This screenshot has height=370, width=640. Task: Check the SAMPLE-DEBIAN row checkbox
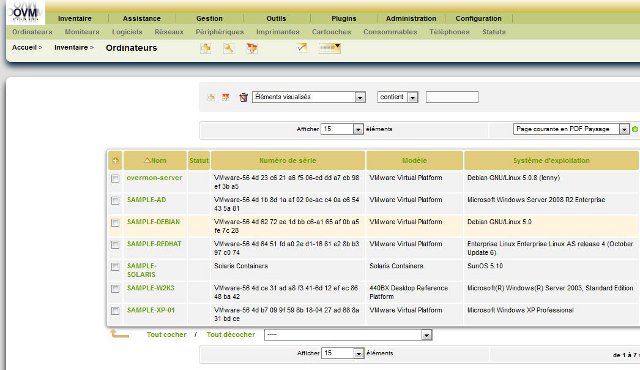pos(115,223)
